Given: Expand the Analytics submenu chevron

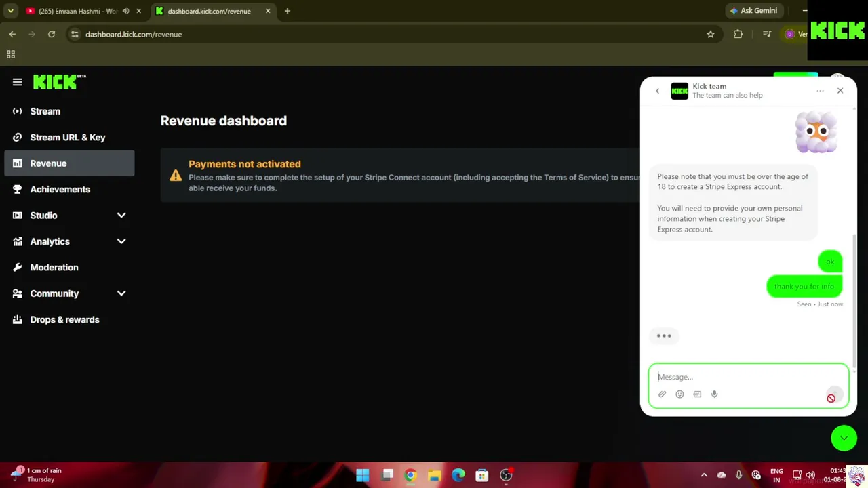Looking at the screenshot, I should pyautogui.click(x=121, y=241).
